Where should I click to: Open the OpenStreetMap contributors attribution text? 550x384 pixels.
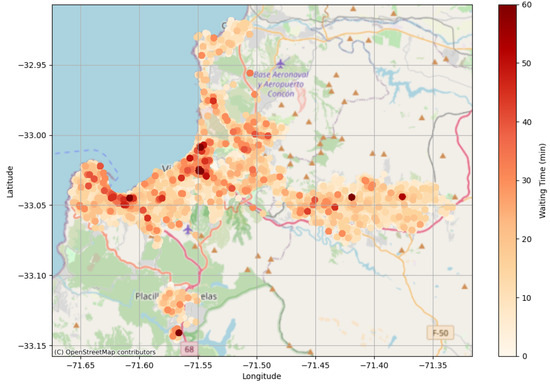(105, 352)
